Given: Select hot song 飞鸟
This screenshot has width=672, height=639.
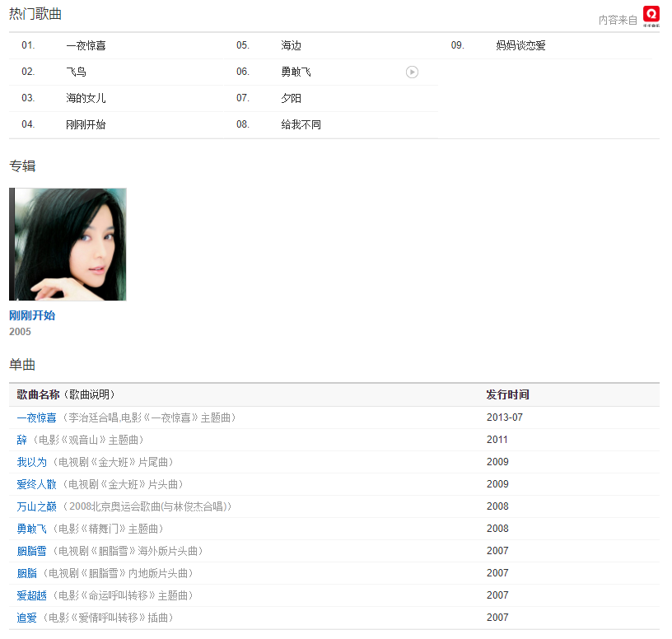Looking at the screenshot, I should (x=76, y=72).
